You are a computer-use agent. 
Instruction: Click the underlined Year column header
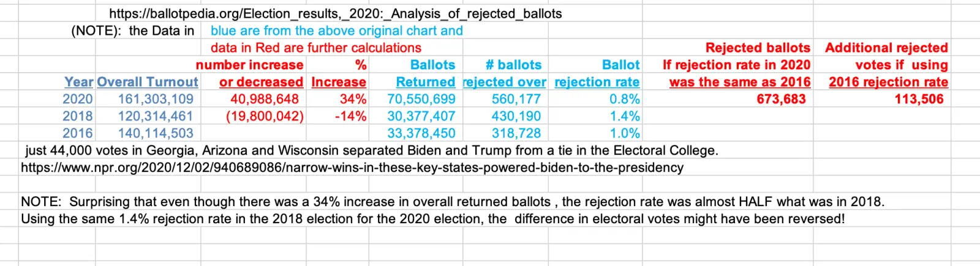point(79,82)
